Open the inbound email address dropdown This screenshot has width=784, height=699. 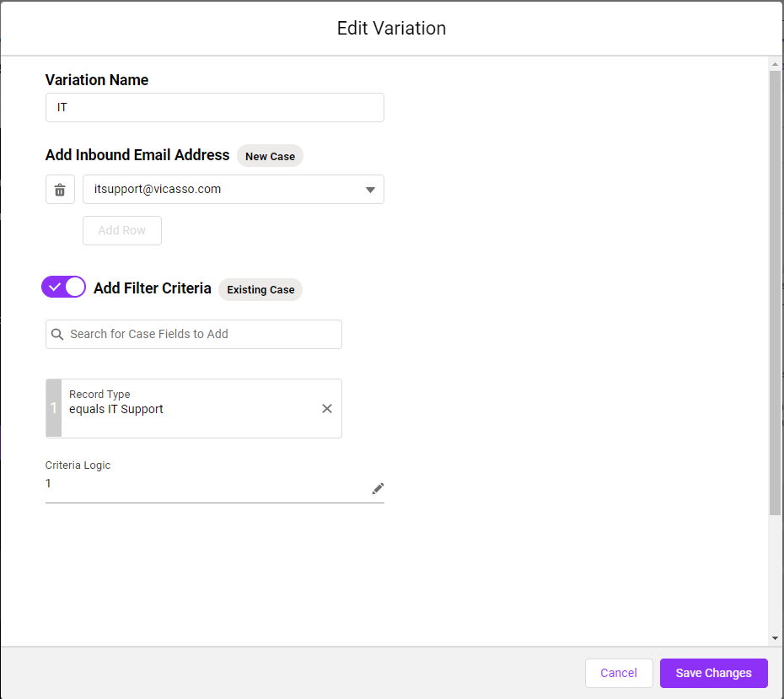click(x=233, y=190)
